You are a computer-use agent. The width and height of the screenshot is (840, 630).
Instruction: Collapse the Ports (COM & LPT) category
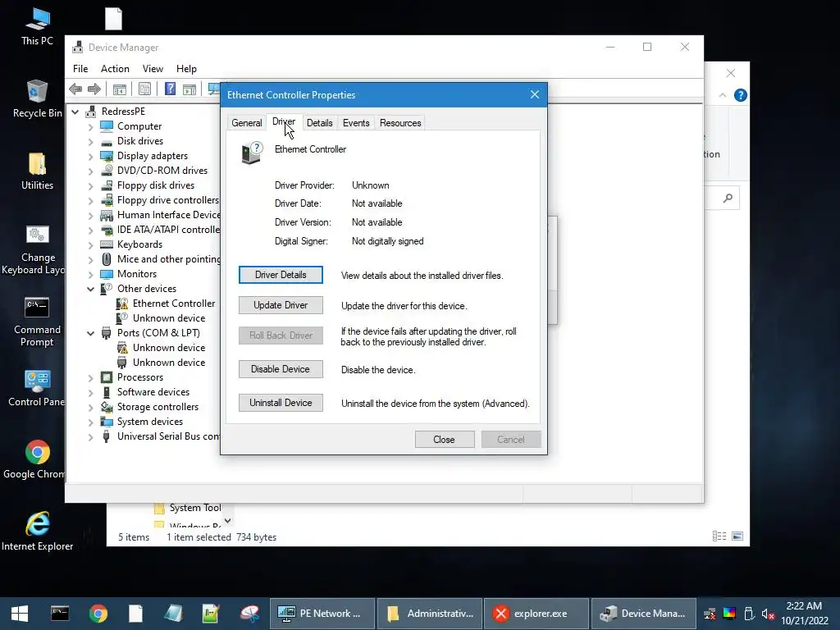coord(90,333)
